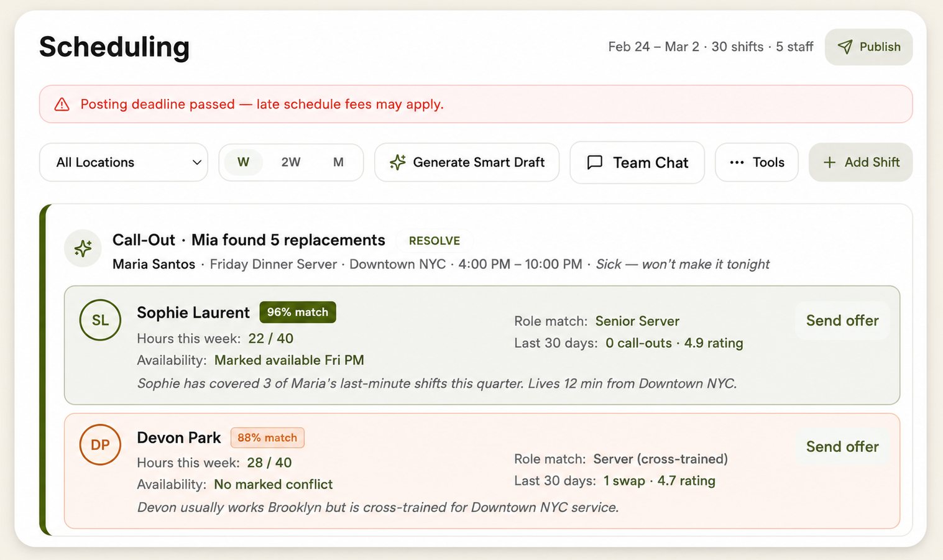
Task: Click the 'No marked conflict' availability text
Action: (x=274, y=485)
